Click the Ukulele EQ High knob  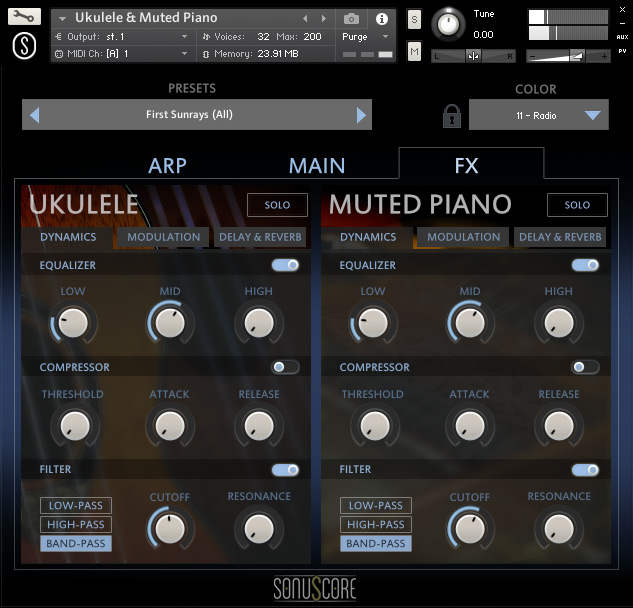click(259, 323)
